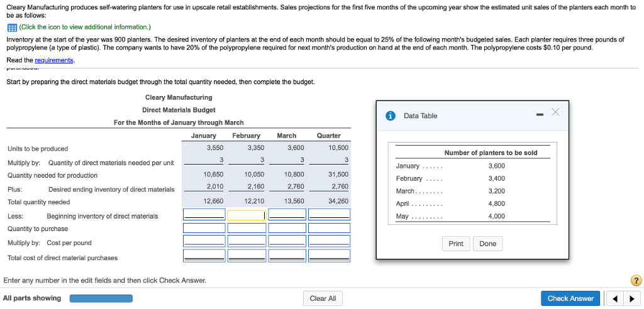Image resolution: width=644 pixels, height=309 pixels.
Task: Click the Clear All button
Action: click(323, 298)
